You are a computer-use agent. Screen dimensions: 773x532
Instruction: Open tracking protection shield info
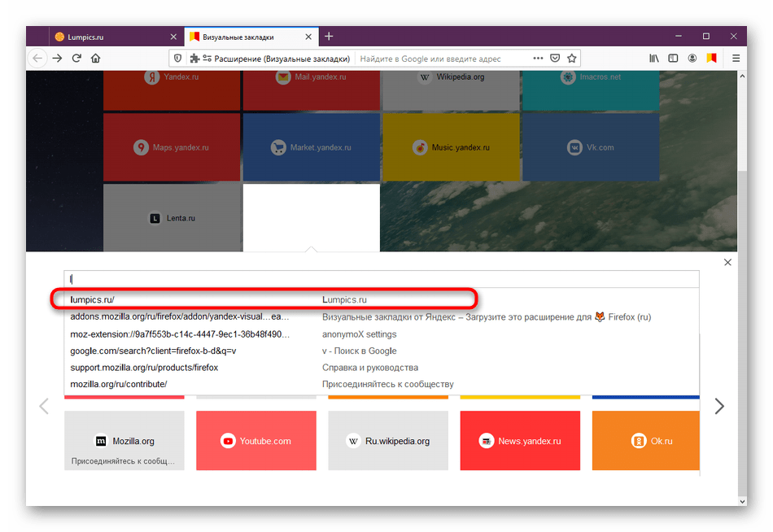(178, 59)
